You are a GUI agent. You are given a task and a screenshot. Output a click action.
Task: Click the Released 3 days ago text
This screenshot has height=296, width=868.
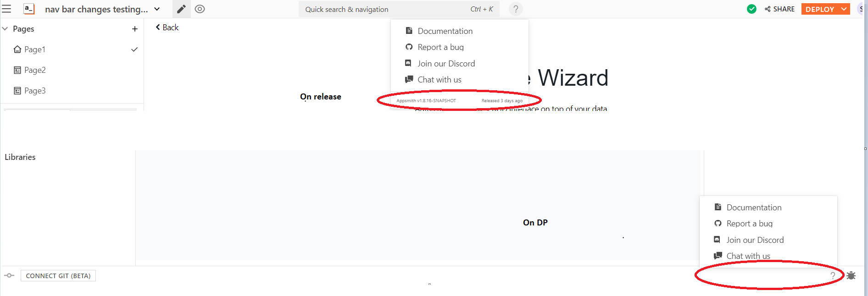coord(502,101)
